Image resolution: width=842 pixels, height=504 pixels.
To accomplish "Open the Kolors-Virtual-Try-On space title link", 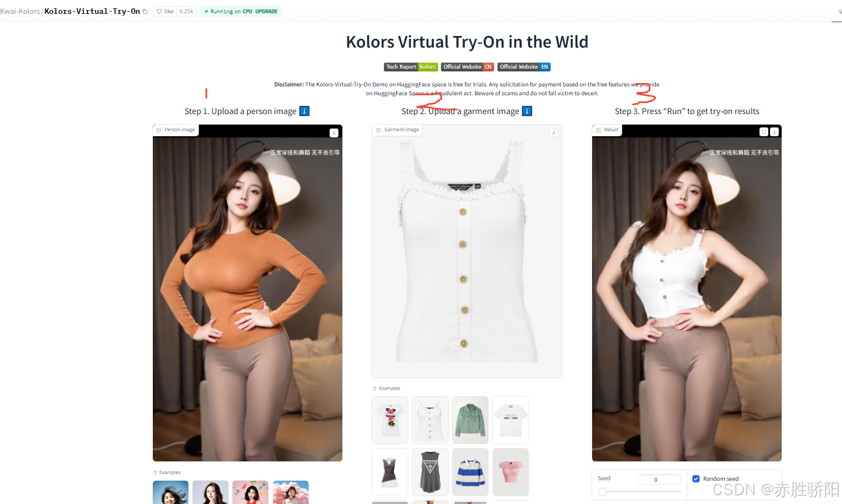I will coord(92,11).
